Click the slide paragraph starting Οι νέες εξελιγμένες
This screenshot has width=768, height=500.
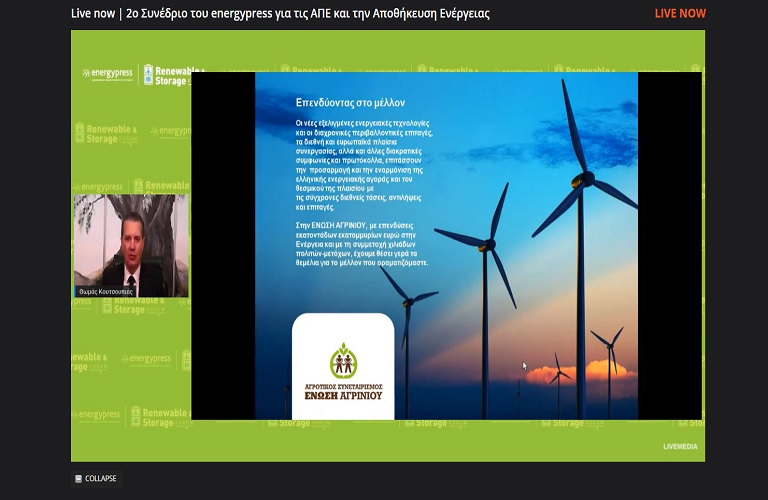click(364, 165)
